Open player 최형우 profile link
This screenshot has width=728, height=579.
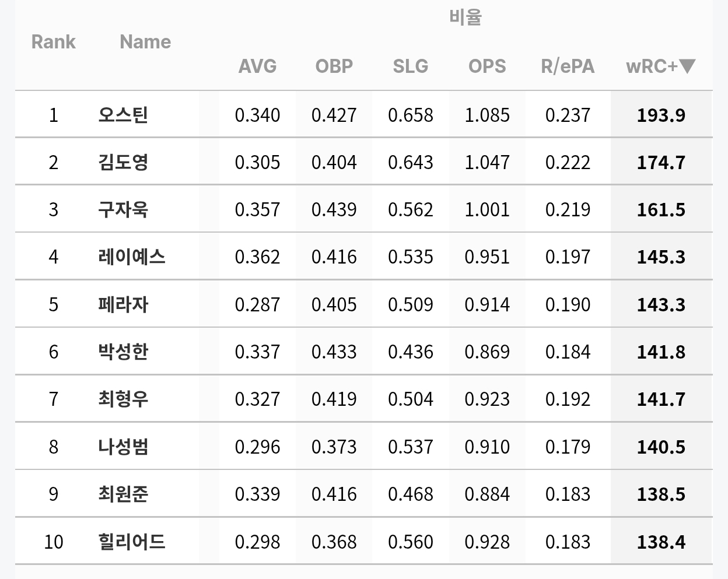click(x=123, y=399)
